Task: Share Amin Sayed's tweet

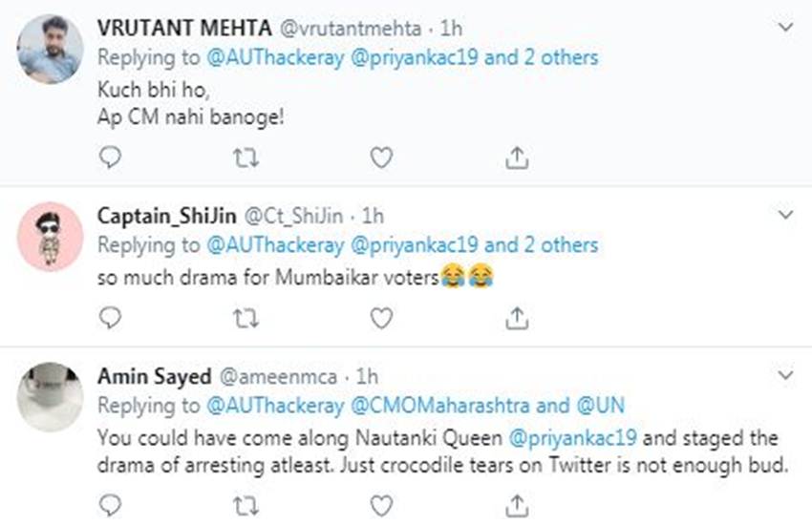Action: click(517, 503)
